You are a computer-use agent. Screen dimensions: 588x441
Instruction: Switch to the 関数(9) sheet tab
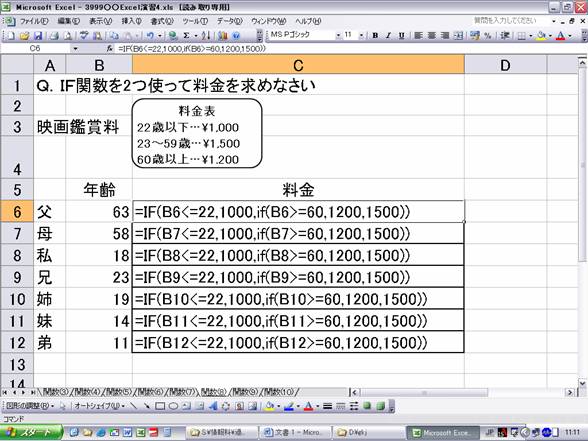coord(244,392)
